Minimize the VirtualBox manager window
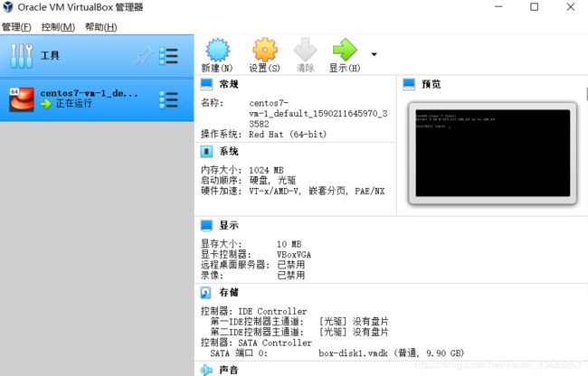Screen dimensions: 588x376 pyautogui.click(x=498, y=6)
